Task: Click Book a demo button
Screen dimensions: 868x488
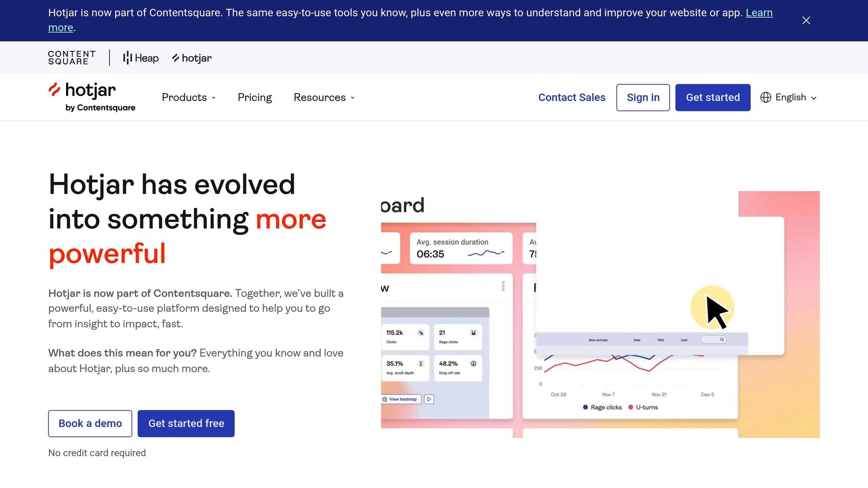Action: 90,423
